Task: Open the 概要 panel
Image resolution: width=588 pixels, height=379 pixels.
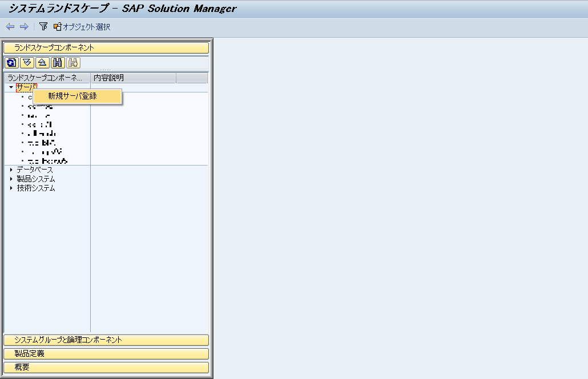Action: click(106, 367)
